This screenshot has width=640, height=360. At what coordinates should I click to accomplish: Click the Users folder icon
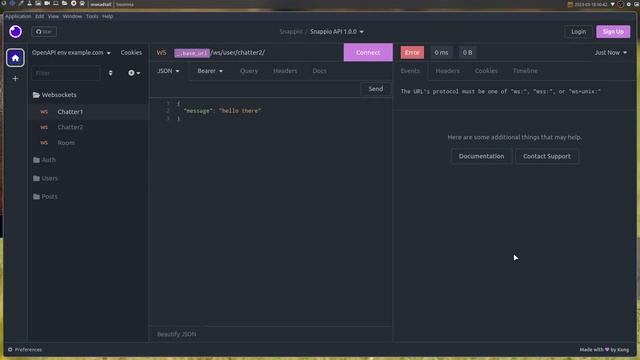[x=36, y=178]
